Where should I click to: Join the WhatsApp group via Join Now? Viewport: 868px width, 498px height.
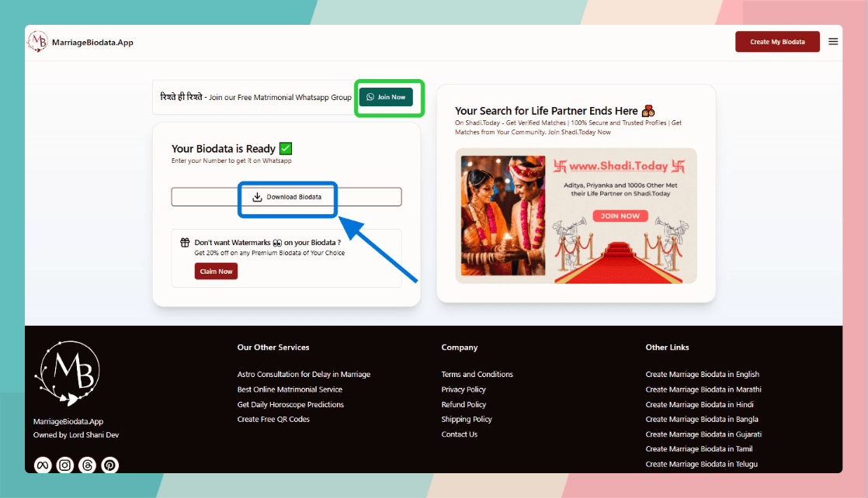(x=386, y=97)
